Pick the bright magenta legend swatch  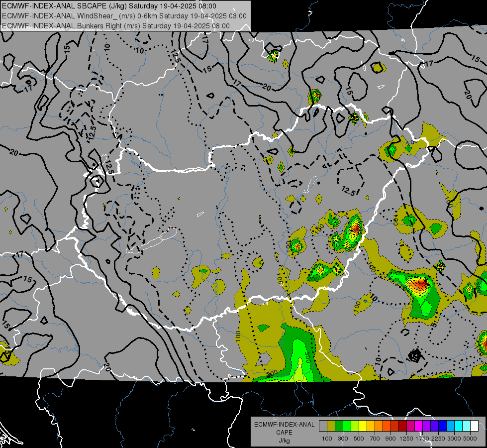[419, 426]
